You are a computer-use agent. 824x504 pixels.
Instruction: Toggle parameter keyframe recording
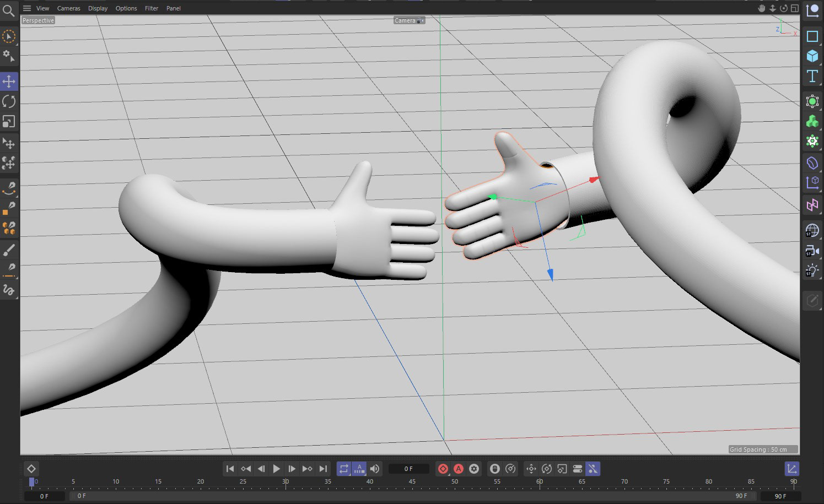578,469
